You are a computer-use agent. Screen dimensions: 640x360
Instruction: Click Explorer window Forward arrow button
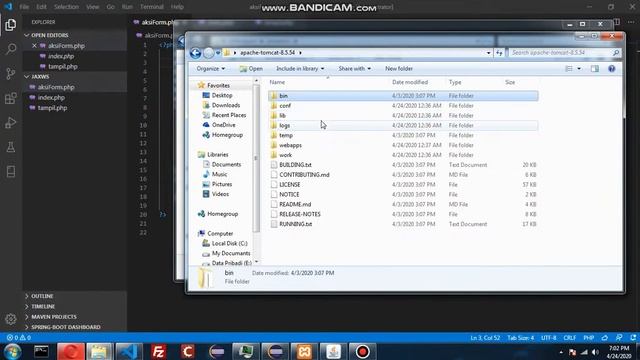[209, 53]
